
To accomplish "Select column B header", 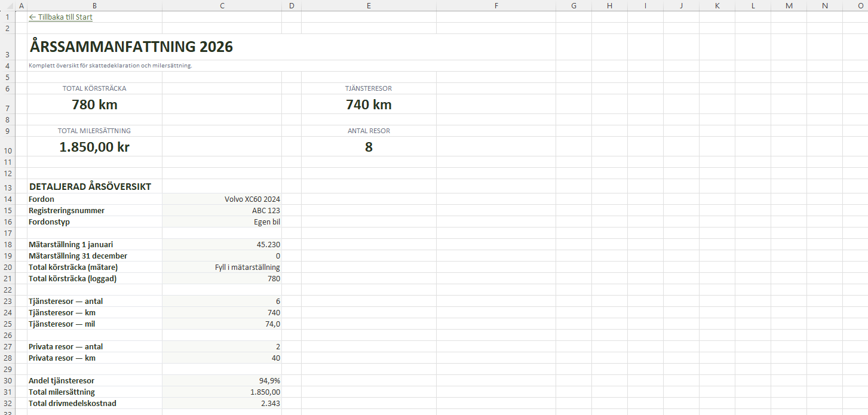I will click(94, 5).
